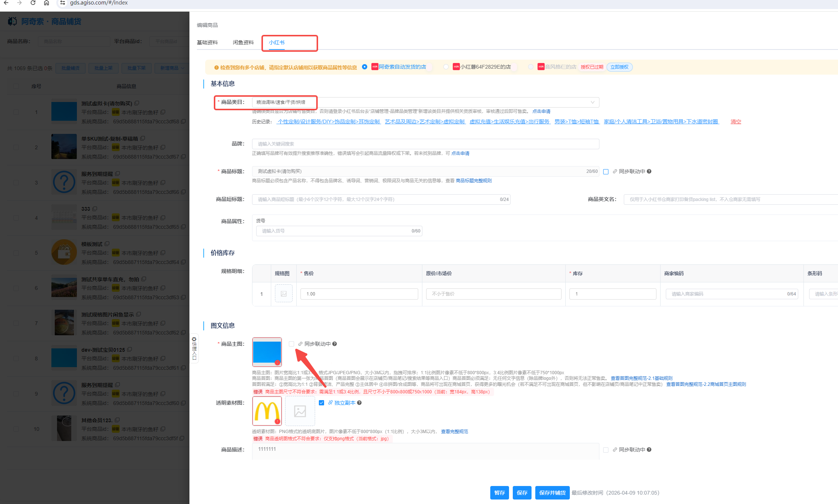The width and height of the screenshot is (838, 504).
Task: Uncheck the 独立副本 checkbox
Action: point(321,403)
